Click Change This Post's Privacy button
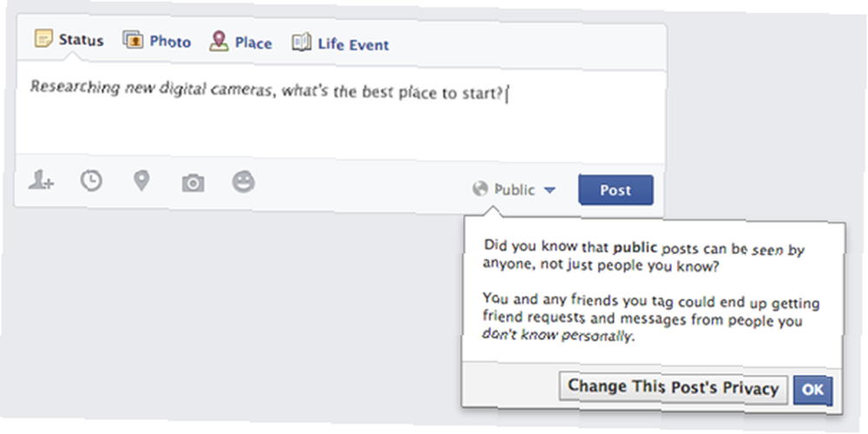 674,388
